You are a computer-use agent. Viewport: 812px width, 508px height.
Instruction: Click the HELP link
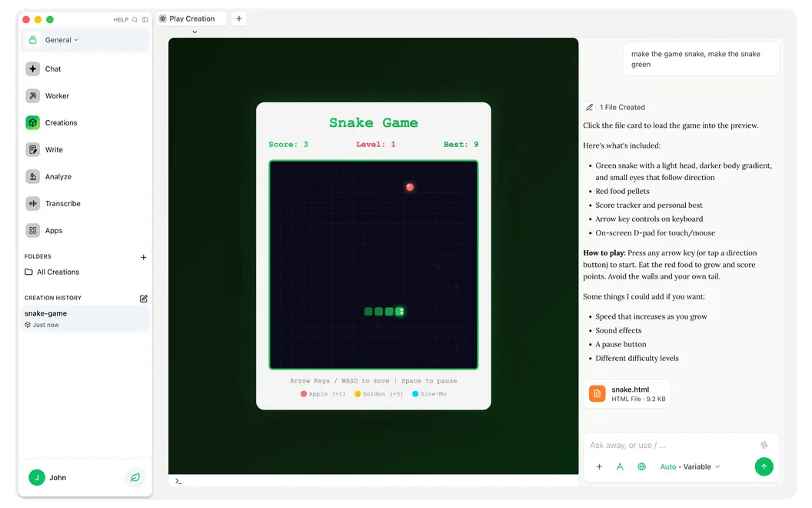(x=121, y=20)
